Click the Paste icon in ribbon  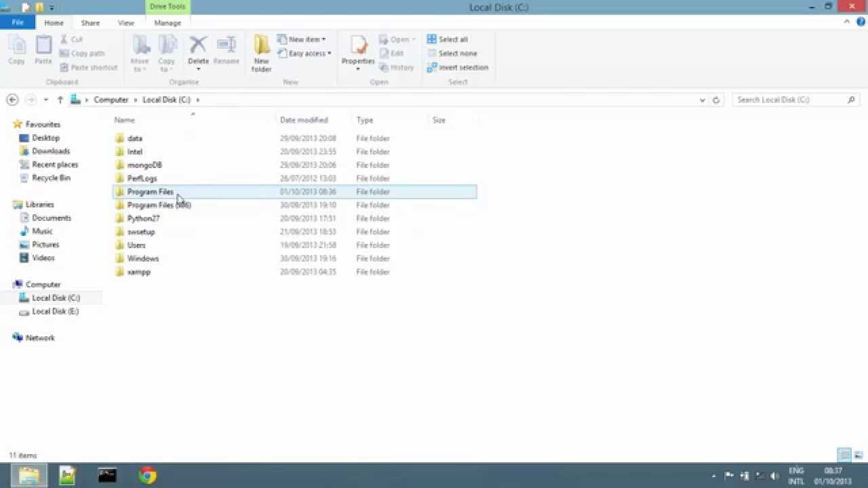(x=43, y=51)
